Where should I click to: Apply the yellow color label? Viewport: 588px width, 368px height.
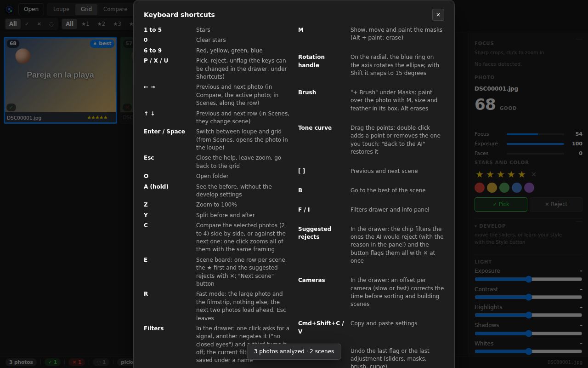(492, 188)
